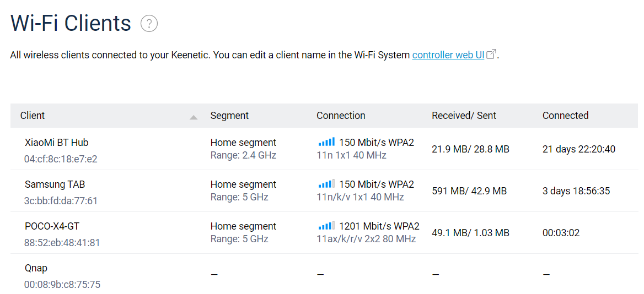Click signal strength icon for POCO-X4-GT

point(326,226)
